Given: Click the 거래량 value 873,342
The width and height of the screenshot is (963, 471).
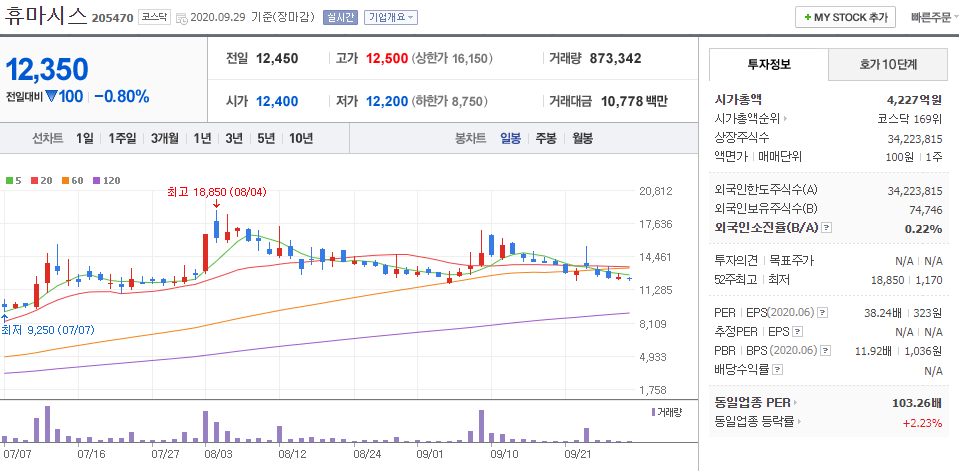Looking at the screenshot, I should click(615, 58).
